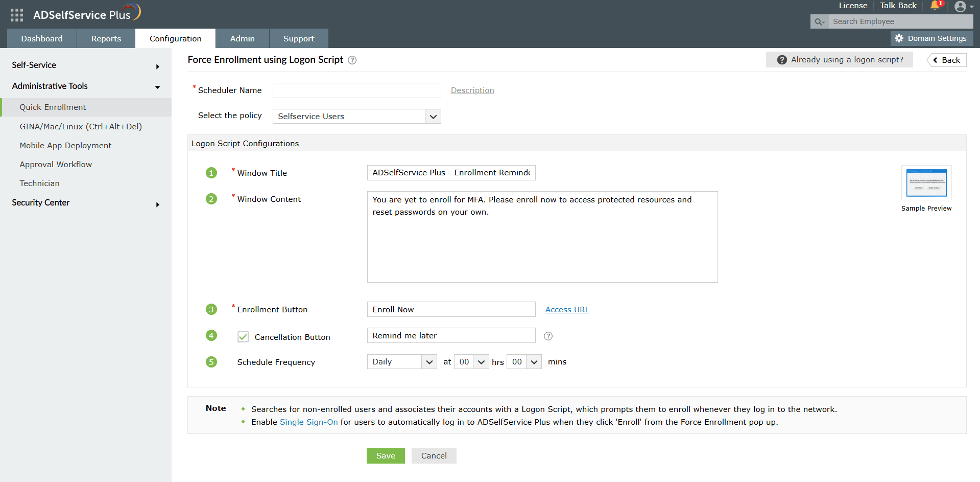Click the Talk Back link
This screenshot has width=980, height=482.
pos(898,6)
